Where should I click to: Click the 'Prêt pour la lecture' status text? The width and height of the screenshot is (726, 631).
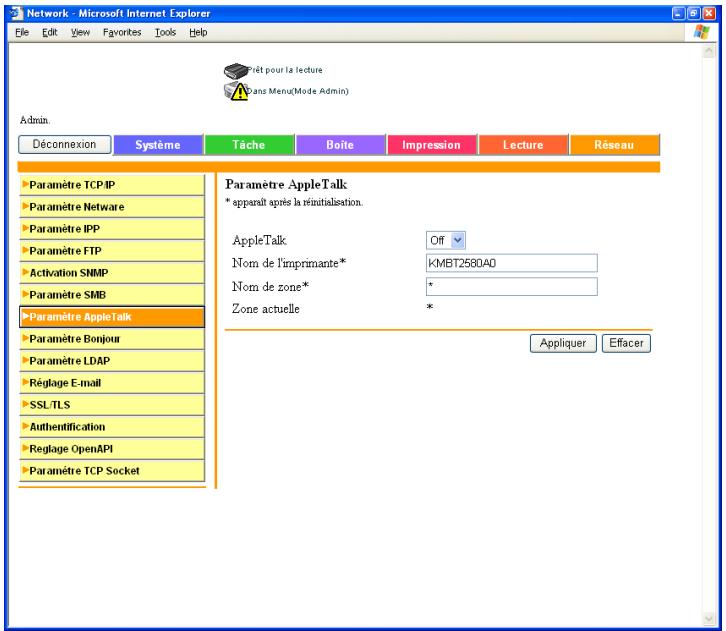coord(285,70)
